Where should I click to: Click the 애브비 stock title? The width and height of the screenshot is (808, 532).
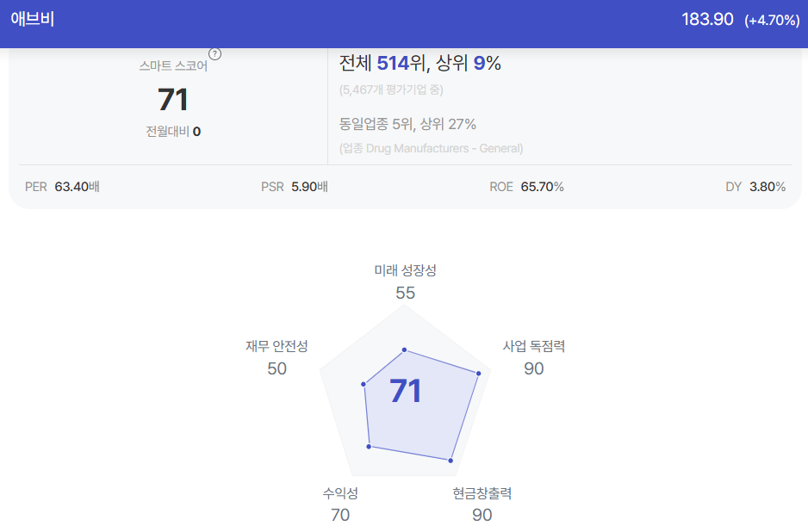[x=33, y=19]
